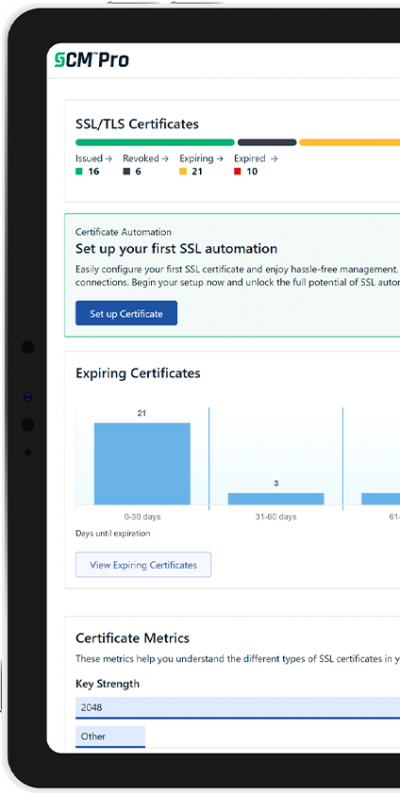
Task: Select the Other Key Strength bar
Action: pos(110,737)
